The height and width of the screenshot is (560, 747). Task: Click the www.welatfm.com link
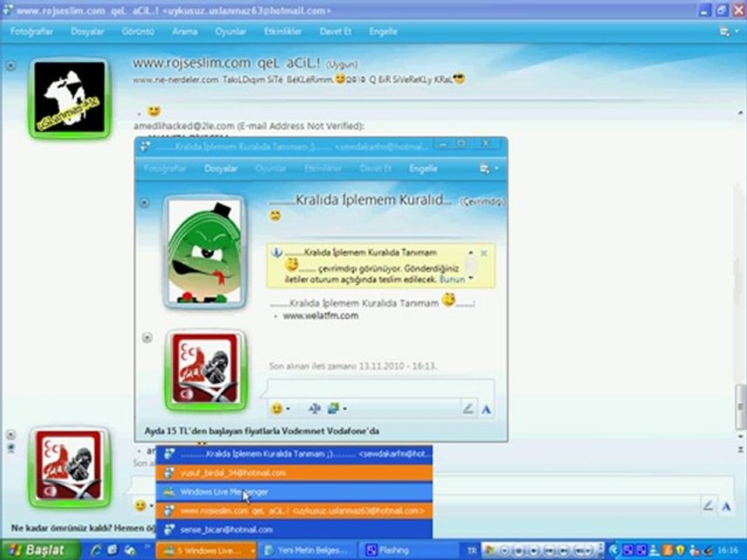321,316
